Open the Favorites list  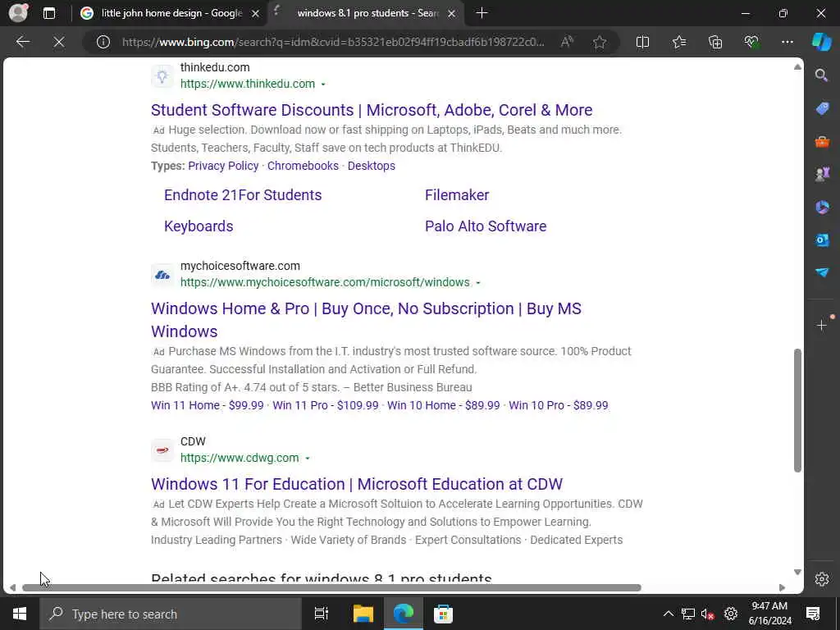point(678,42)
